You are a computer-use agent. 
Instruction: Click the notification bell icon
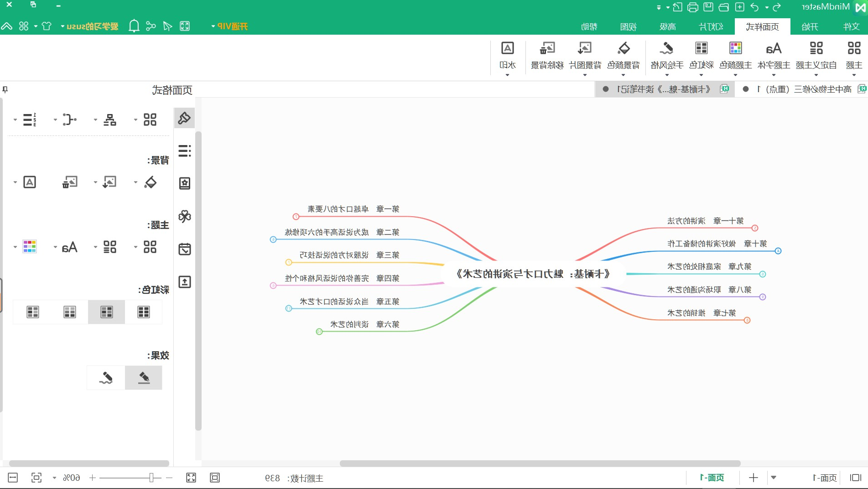[x=134, y=26]
